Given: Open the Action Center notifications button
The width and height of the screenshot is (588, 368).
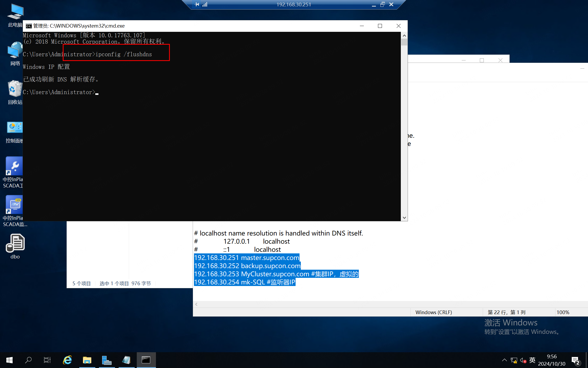Looking at the screenshot, I should 575,360.
